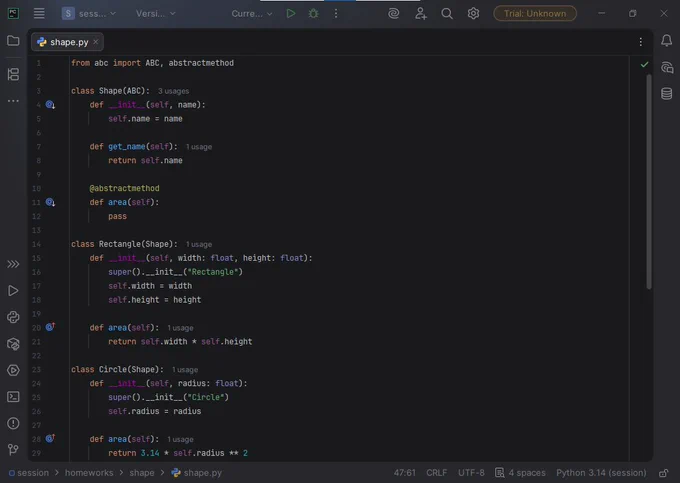Click the editor vertical scrollbar

tap(649, 181)
